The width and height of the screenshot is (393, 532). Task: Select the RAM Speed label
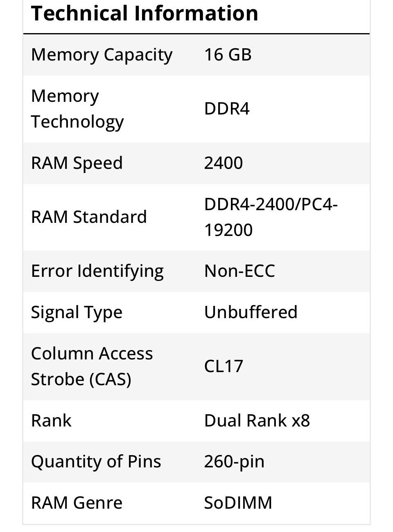[x=77, y=163]
